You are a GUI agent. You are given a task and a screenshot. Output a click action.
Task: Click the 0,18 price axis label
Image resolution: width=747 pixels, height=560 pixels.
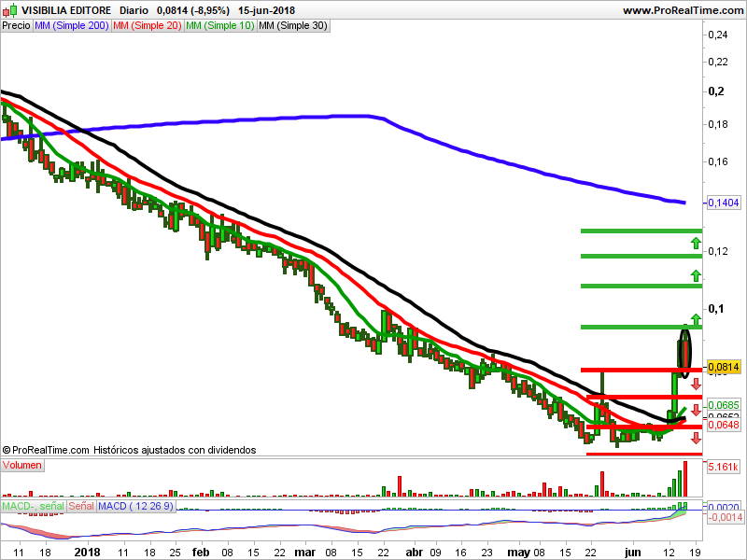pyautogui.click(x=718, y=124)
